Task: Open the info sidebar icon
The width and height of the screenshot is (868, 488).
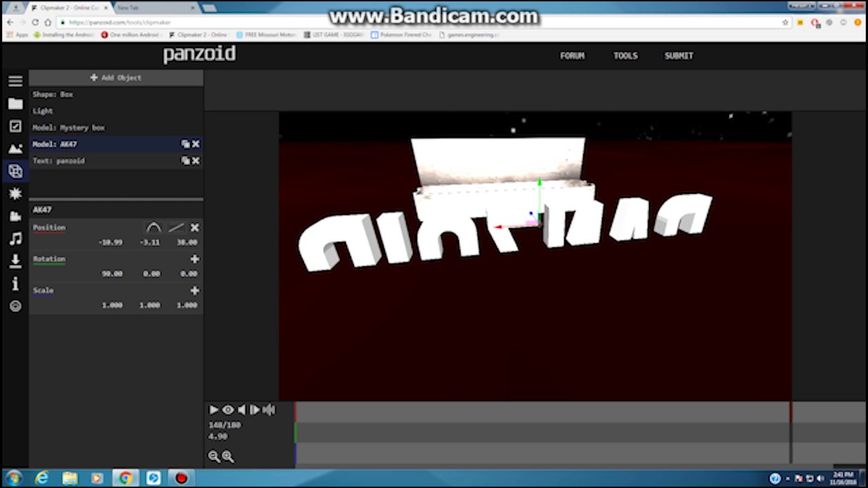Action: (x=15, y=284)
